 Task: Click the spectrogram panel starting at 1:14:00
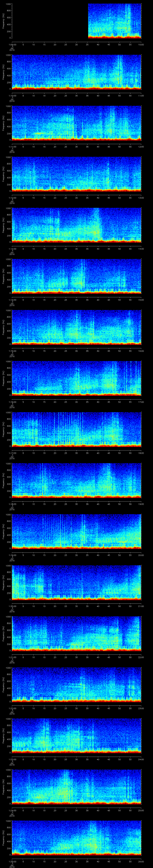point(76,276)
